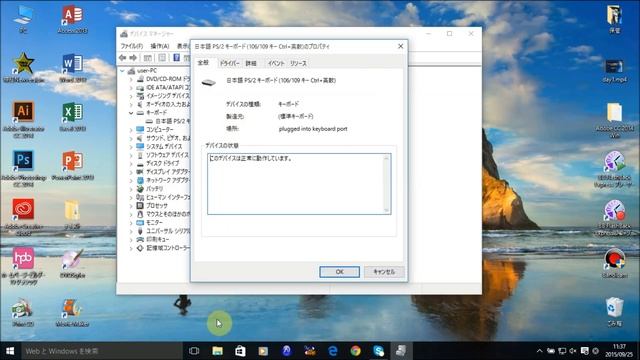Open the gold star desktop shortcut
Image resolution: width=640 pixels, height=360 pixels.
pos(23,68)
